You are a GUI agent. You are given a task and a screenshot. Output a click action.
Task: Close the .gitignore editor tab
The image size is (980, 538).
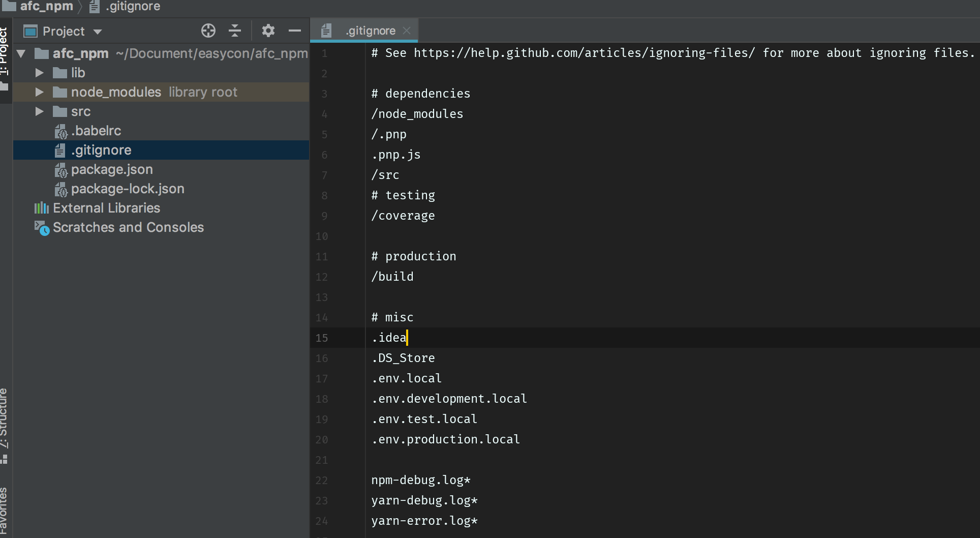point(407,31)
